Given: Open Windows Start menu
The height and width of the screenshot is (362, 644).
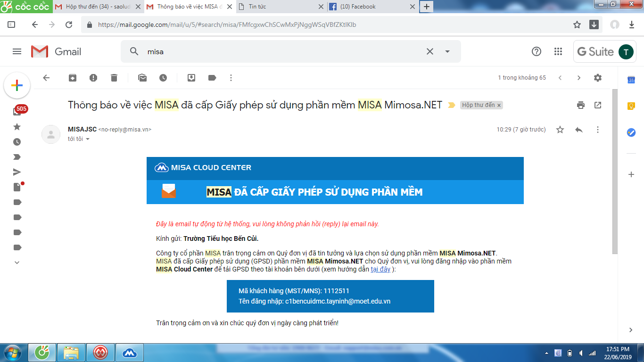Looking at the screenshot, I should (12, 352).
